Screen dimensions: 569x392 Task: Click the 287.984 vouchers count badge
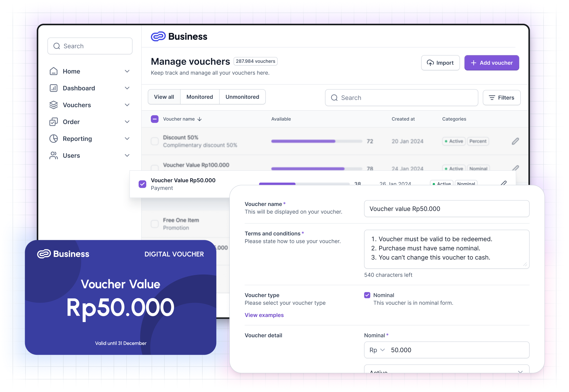[256, 61]
